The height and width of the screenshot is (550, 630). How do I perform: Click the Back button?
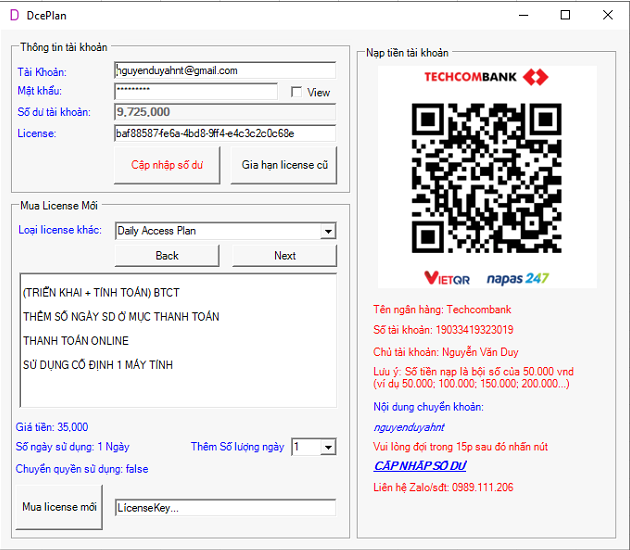tap(167, 256)
